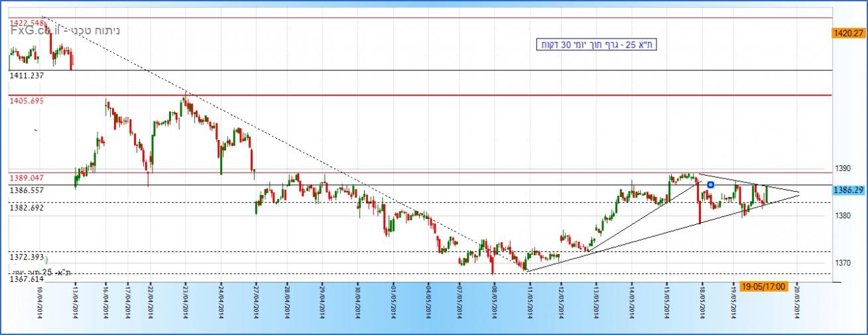Click the blue 1386.29 current price label
868x335 pixels.
pos(851,190)
